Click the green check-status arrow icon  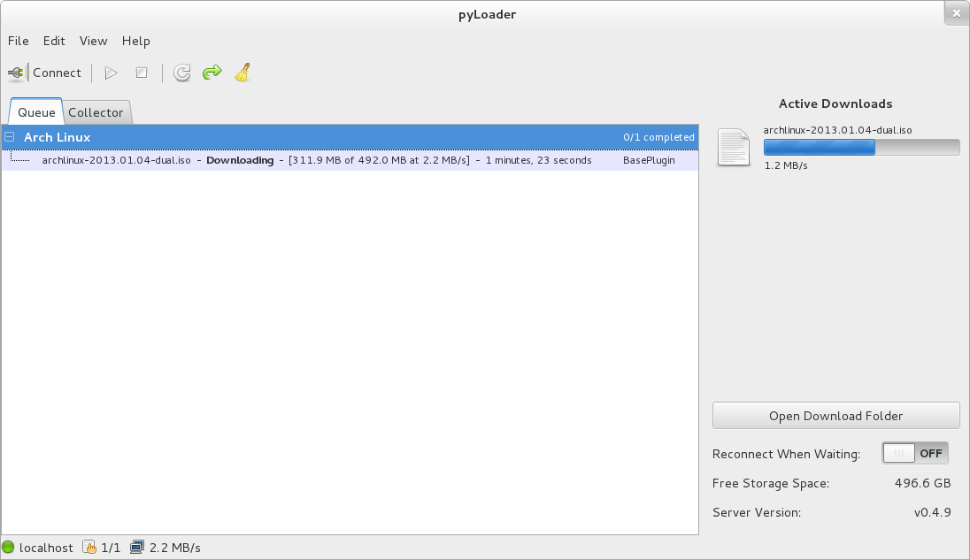(212, 73)
